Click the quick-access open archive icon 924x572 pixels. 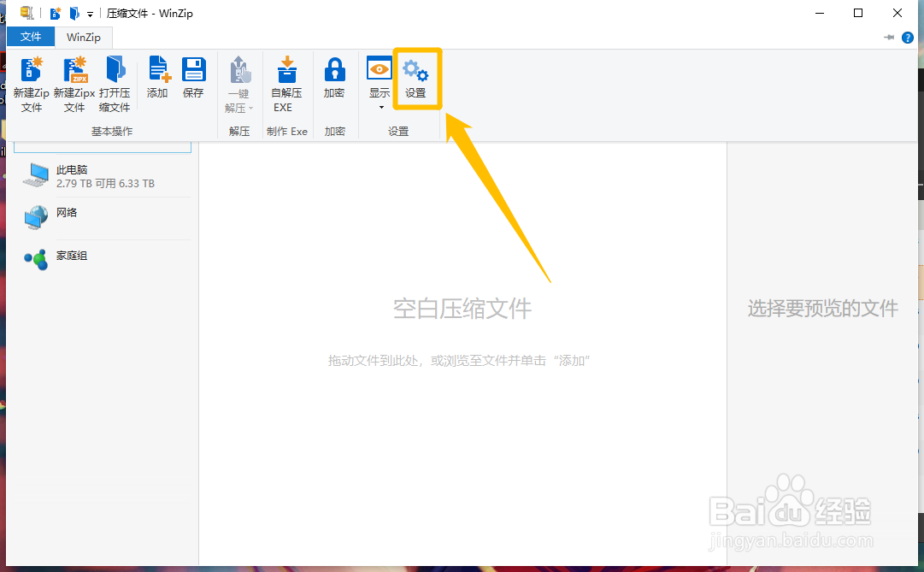click(74, 13)
